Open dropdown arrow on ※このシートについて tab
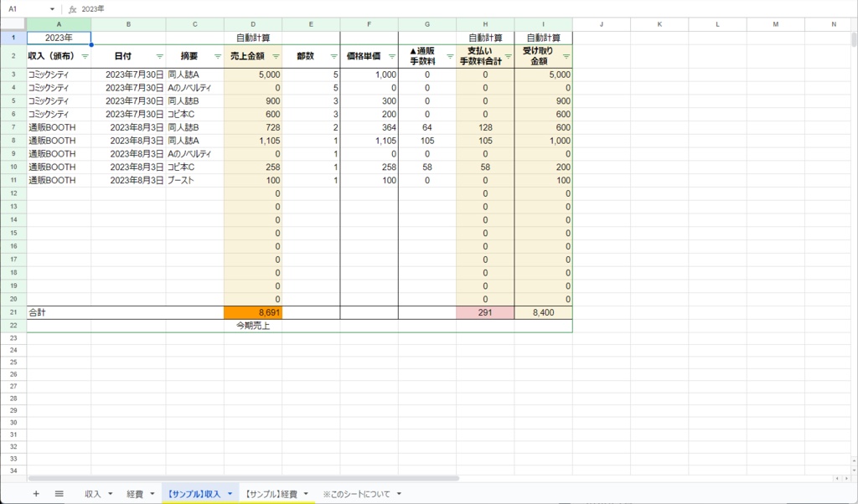Viewport: 858px width, 504px height. [399, 494]
